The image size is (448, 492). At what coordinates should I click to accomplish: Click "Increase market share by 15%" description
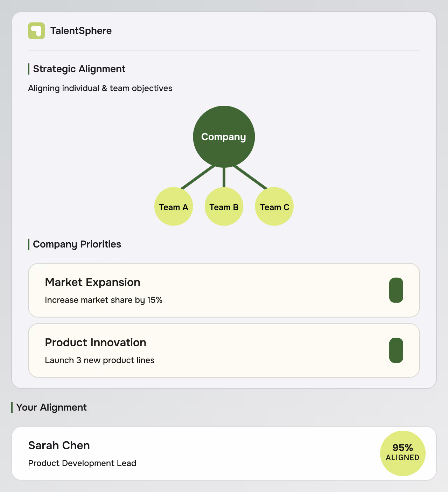click(x=104, y=300)
